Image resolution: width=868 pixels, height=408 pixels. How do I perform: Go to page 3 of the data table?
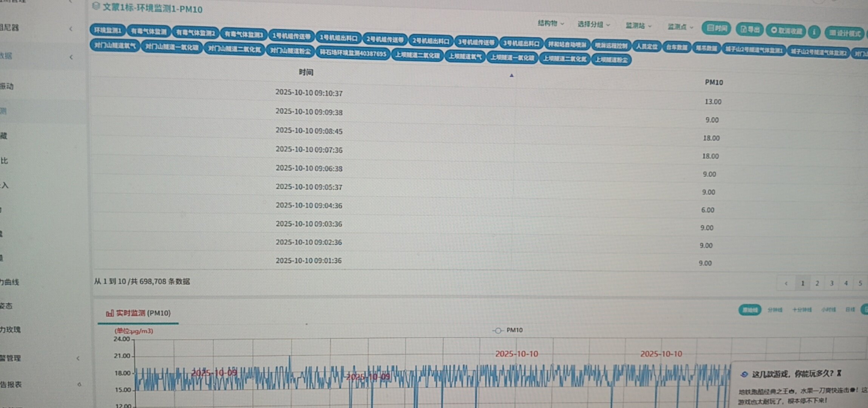point(831,283)
